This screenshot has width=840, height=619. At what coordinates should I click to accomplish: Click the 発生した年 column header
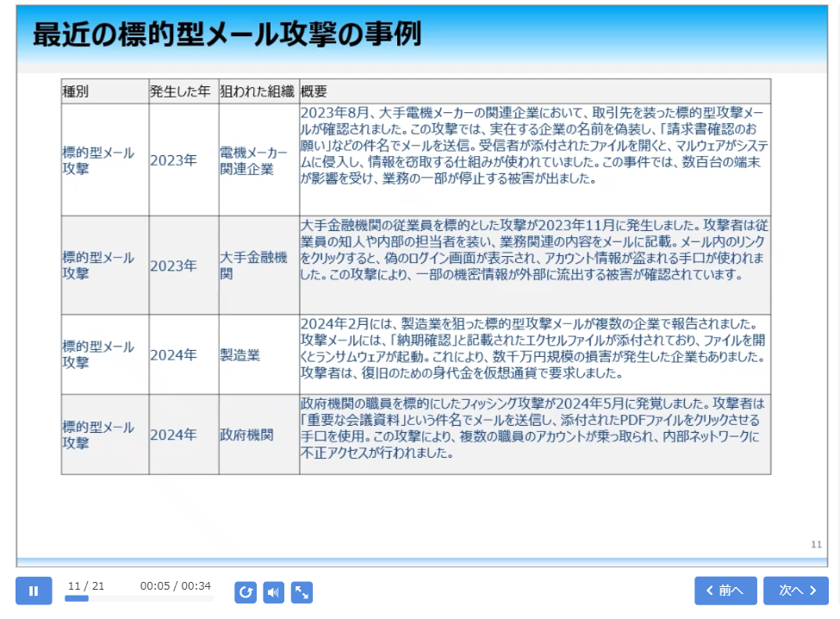tap(180, 91)
